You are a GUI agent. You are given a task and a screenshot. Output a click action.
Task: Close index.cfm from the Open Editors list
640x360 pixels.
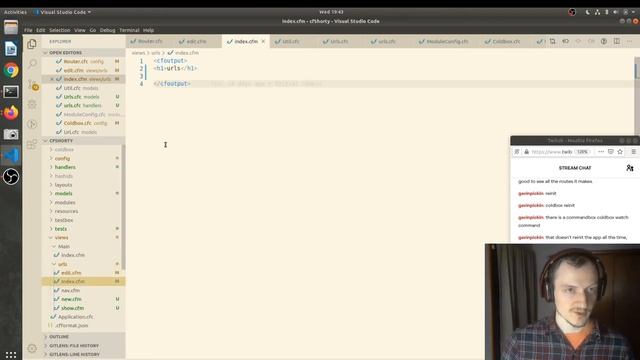(52, 79)
